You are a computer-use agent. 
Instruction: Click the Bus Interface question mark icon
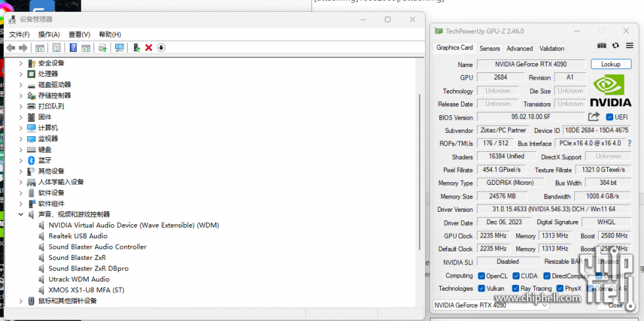[630, 143]
